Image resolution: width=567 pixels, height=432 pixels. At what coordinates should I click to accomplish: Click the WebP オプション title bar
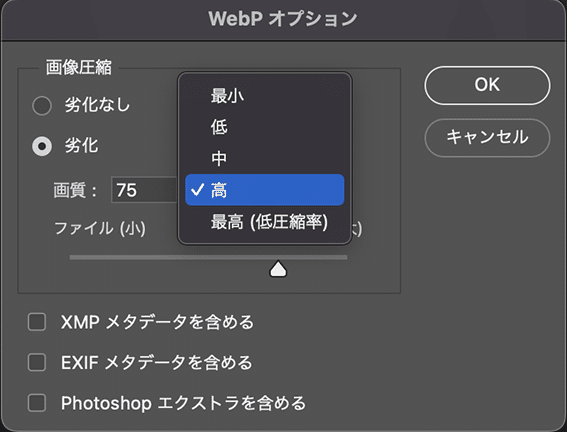(x=283, y=19)
